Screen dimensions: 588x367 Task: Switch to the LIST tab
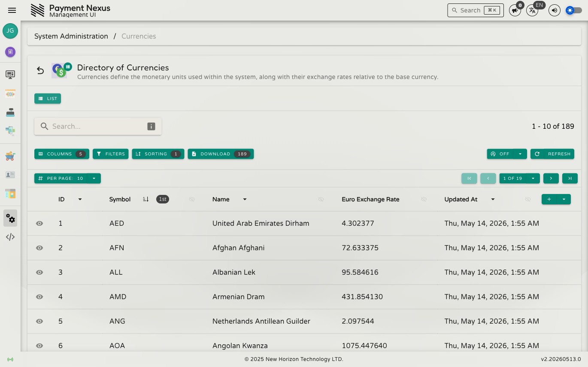point(48,98)
